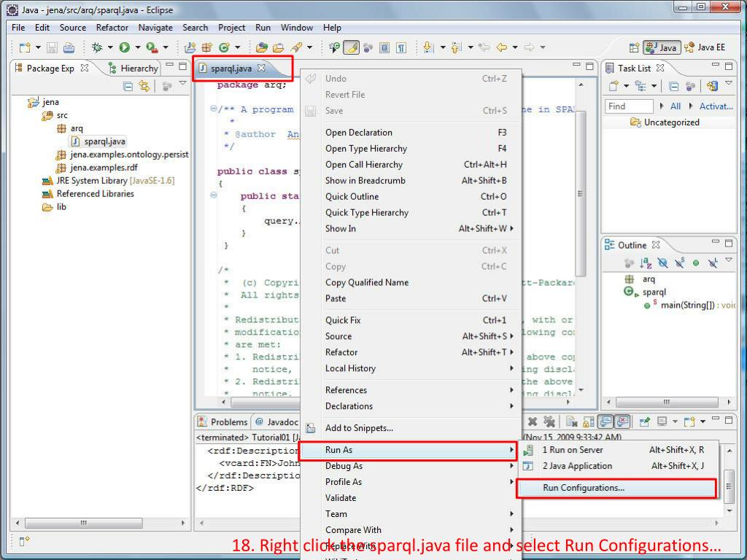Toggle Scroll Lock in the console view
The height and width of the screenshot is (560, 747).
click(585, 421)
